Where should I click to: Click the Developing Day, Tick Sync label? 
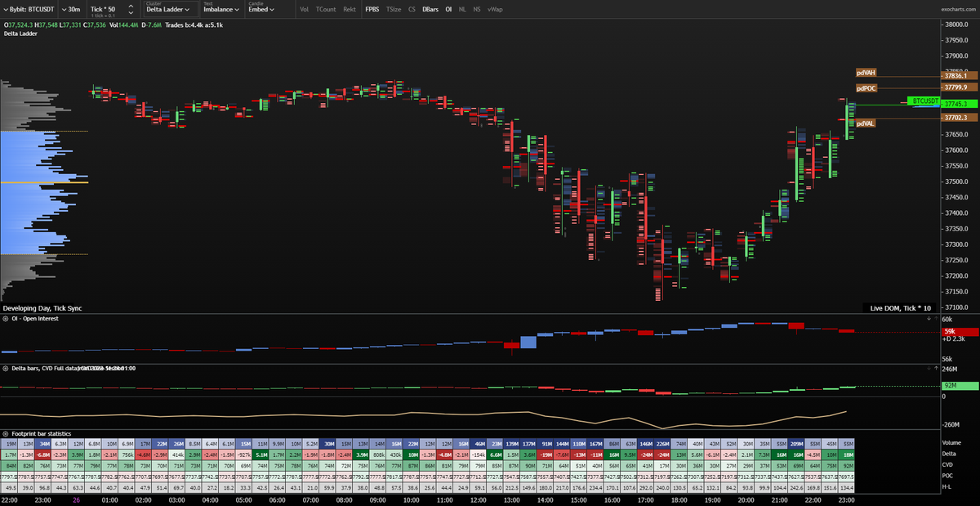point(42,308)
